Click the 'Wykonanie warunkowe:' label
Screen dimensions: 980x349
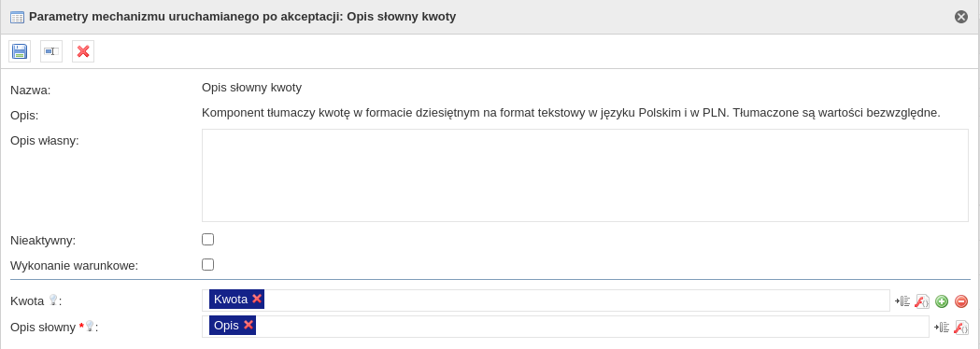[x=75, y=265]
